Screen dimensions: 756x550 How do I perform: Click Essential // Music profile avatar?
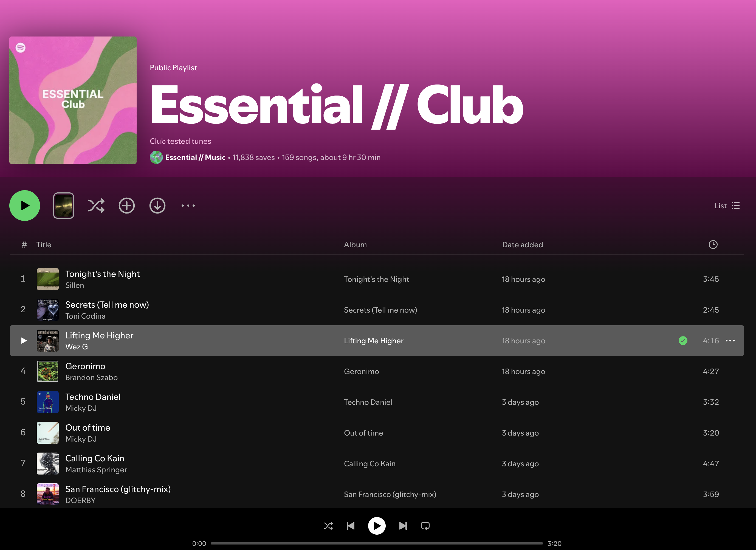pyautogui.click(x=156, y=158)
